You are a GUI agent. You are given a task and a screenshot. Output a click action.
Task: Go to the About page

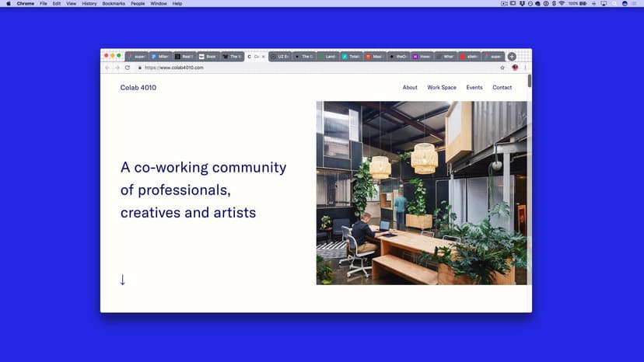410,88
